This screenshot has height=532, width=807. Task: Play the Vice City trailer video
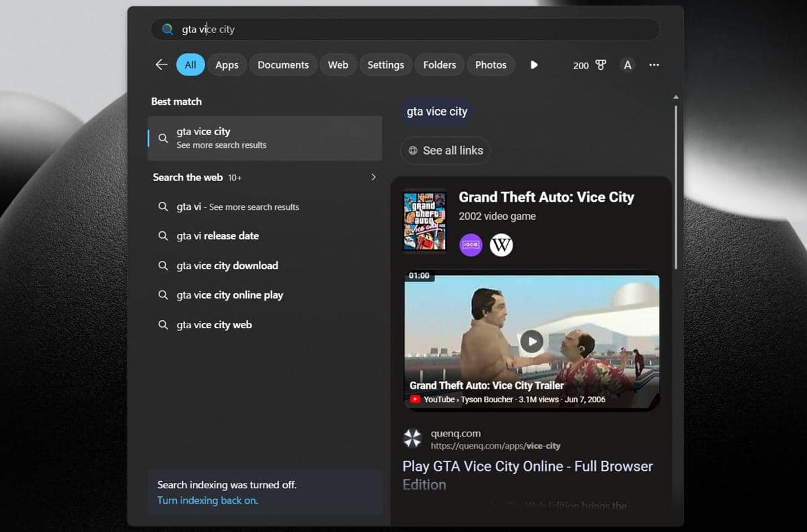(x=532, y=341)
